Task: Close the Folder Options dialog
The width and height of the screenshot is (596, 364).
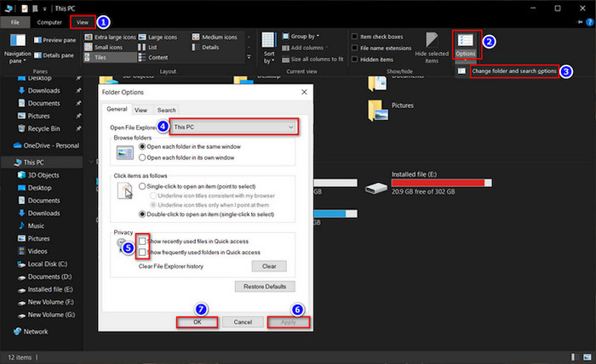Action: (x=304, y=92)
